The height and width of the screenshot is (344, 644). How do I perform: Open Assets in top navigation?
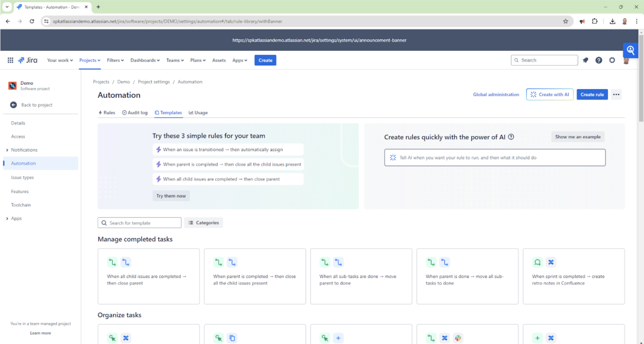click(x=219, y=60)
